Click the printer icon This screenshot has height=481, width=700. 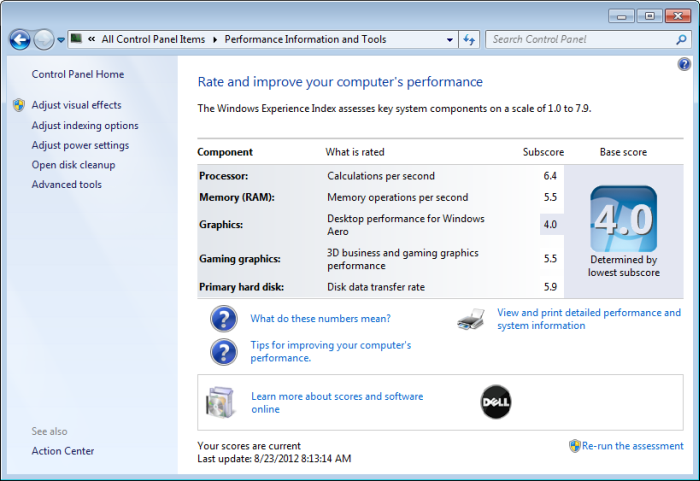point(471,319)
